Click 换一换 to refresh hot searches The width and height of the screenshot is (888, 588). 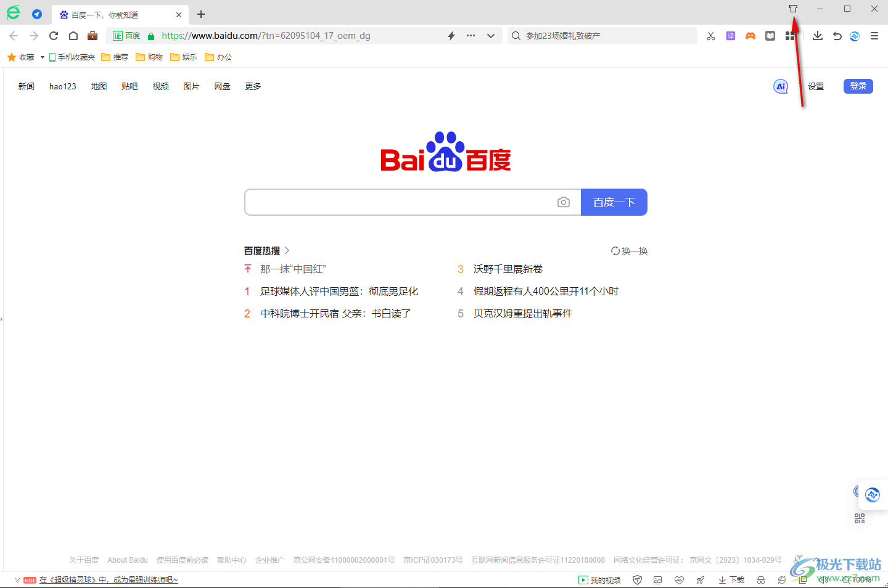click(x=629, y=251)
